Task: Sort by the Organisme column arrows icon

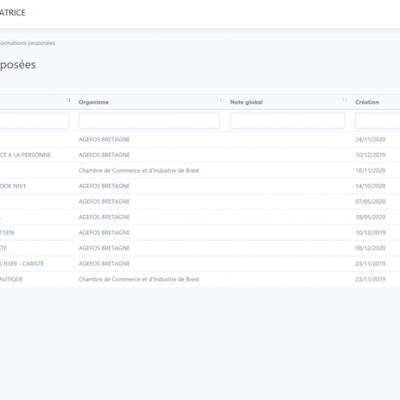Action: point(219,100)
